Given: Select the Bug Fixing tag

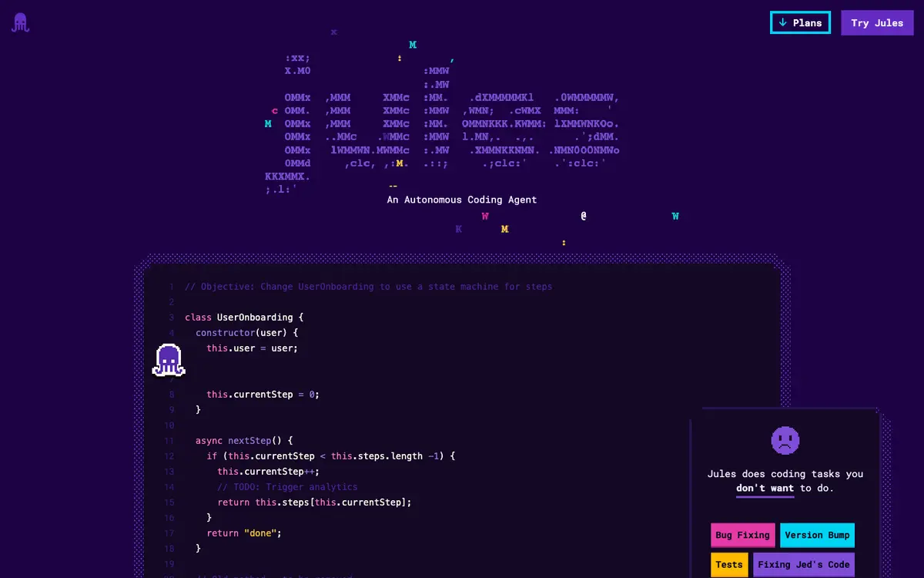Looking at the screenshot, I should pos(742,536).
